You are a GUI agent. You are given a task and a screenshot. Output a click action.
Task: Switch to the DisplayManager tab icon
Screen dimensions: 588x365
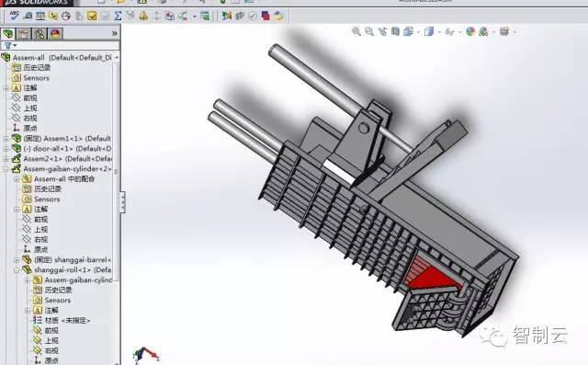click(x=55, y=34)
